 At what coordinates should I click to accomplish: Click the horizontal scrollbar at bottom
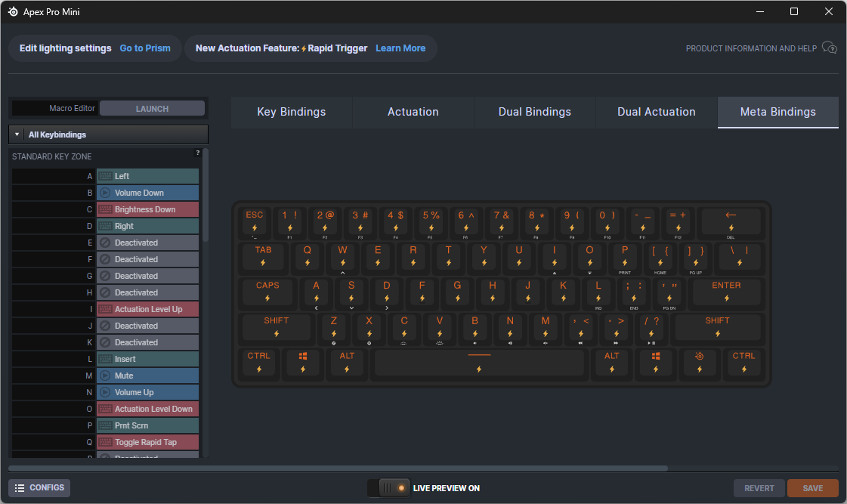click(x=338, y=468)
